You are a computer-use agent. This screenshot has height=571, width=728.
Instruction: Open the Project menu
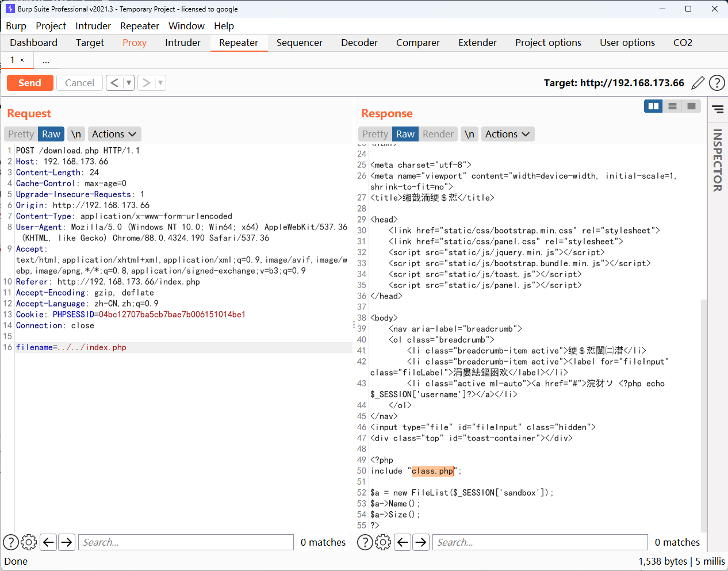[51, 26]
